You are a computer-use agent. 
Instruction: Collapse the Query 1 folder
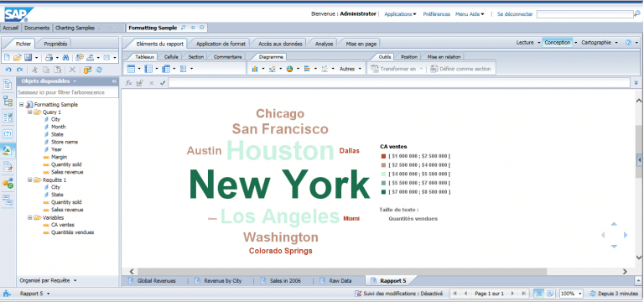pyautogui.click(x=30, y=112)
